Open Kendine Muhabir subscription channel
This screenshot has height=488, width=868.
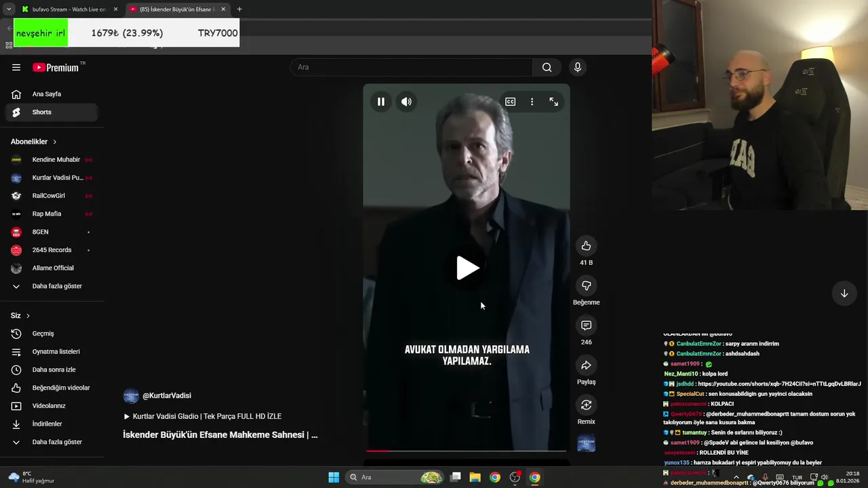(x=51, y=160)
